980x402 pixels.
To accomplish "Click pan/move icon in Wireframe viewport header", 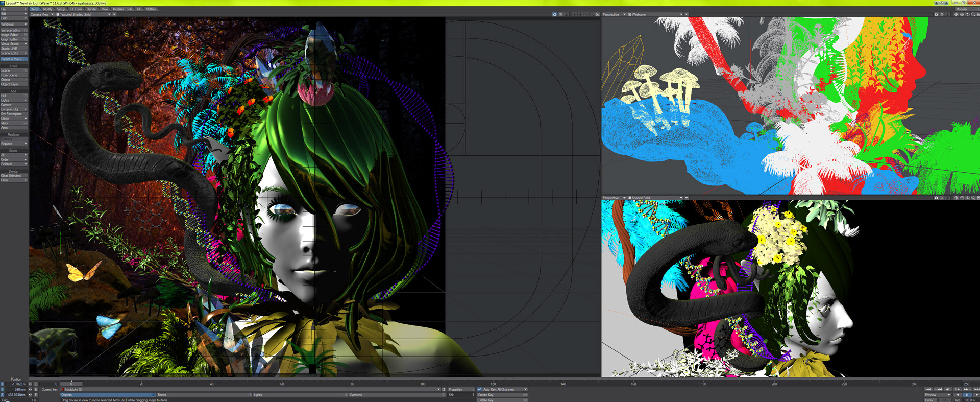I will [x=962, y=14].
